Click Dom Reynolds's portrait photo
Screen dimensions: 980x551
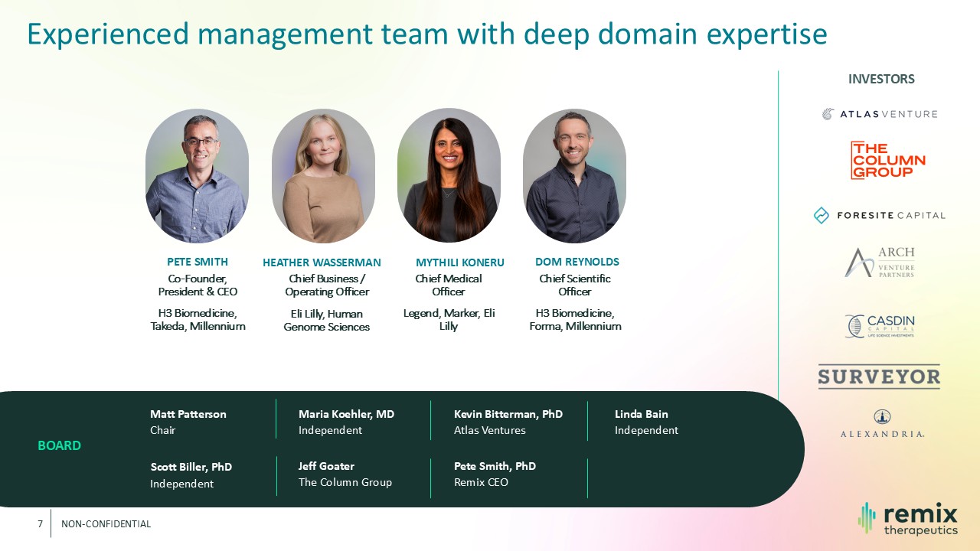[x=574, y=176]
